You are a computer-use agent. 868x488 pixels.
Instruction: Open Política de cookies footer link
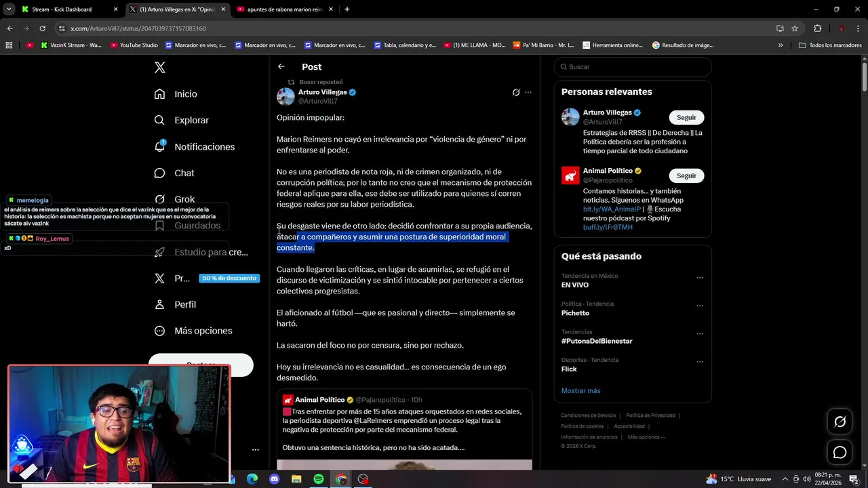point(582,426)
